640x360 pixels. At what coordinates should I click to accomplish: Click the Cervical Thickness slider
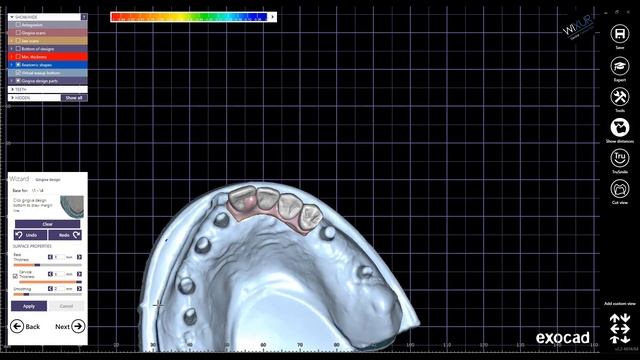click(50, 282)
